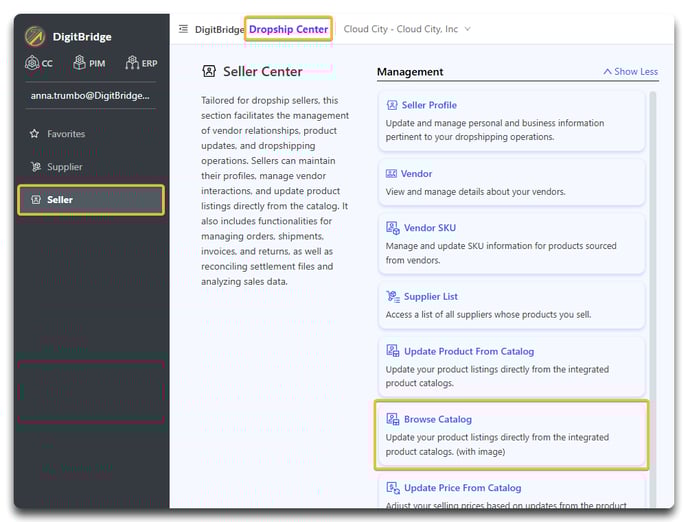The width and height of the screenshot is (688, 522).
Task: Open the Cloud City company dropdown
Action: tap(407, 29)
